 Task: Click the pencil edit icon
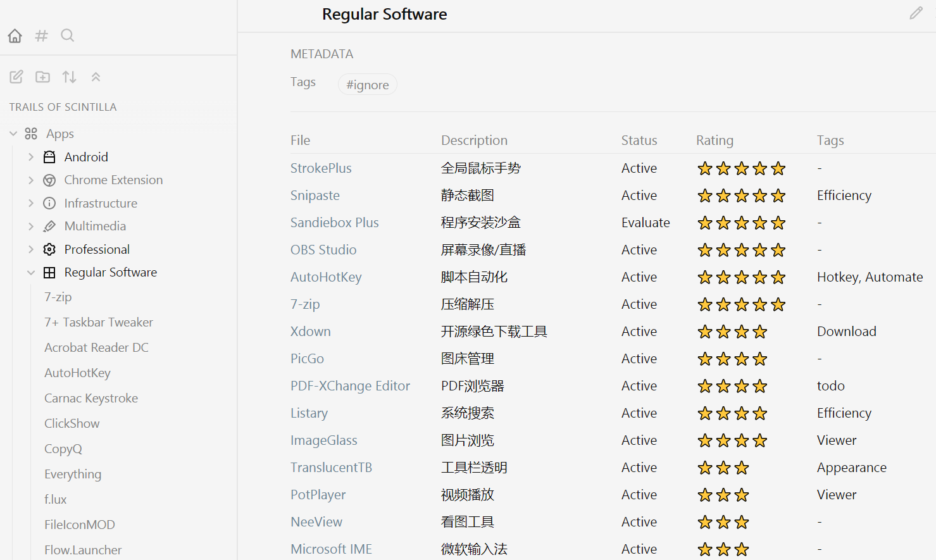[x=916, y=13]
